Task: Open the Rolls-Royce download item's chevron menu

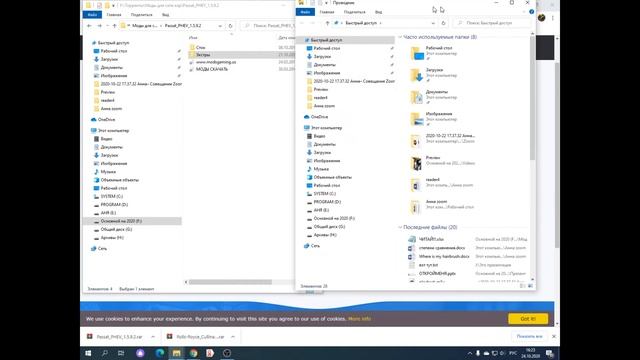Action: click(x=233, y=337)
